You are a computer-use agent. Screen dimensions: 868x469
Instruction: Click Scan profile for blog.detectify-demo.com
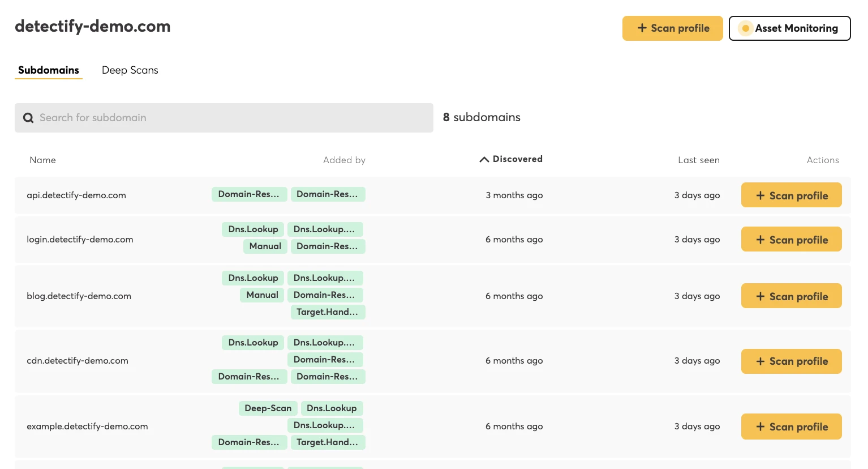pos(791,296)
